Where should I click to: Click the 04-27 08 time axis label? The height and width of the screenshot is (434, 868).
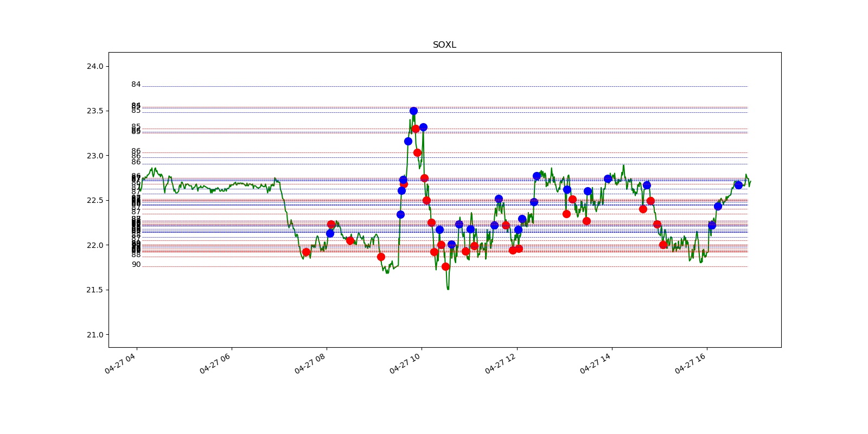(x=310, y=363)
